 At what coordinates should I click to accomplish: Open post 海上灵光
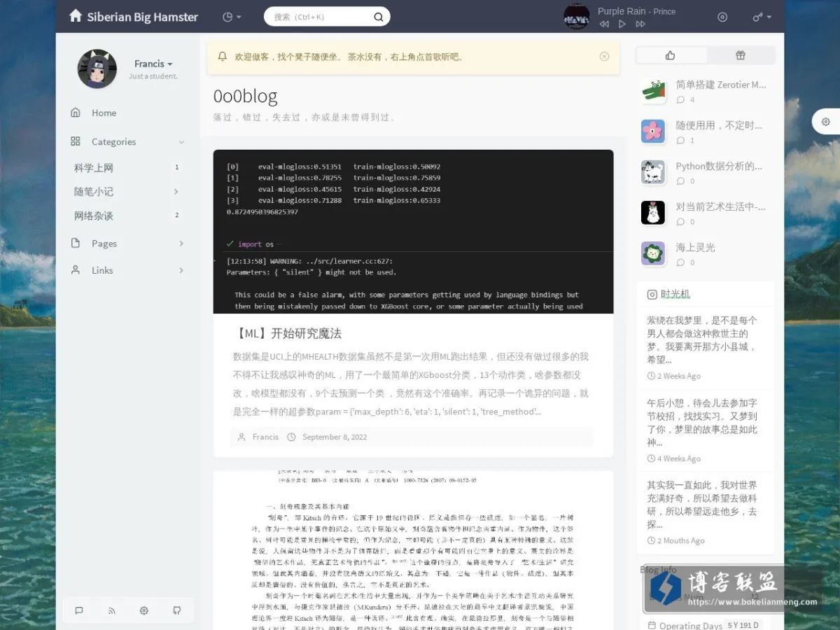pyautogui.click(x=695, y=247)
